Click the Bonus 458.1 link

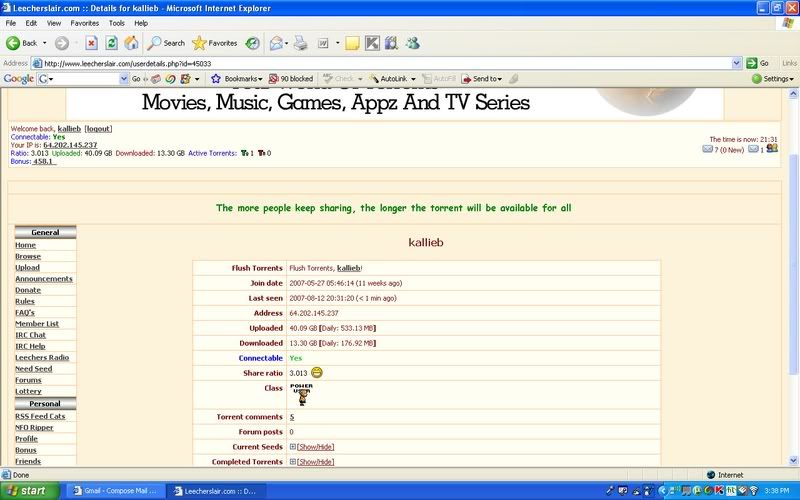pyautogui.click(x=44, y=161)
